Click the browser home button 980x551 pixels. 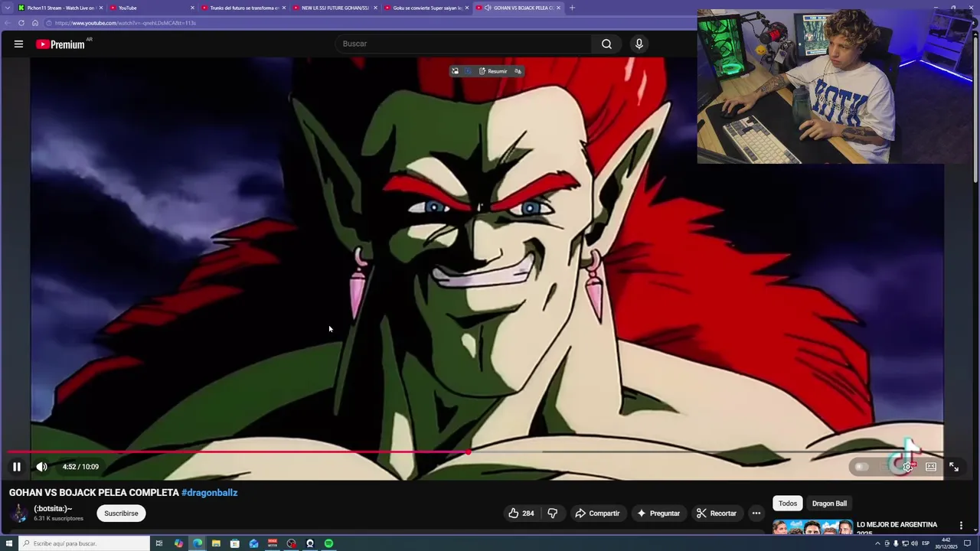pyautogui.click(x=34, y=23)
